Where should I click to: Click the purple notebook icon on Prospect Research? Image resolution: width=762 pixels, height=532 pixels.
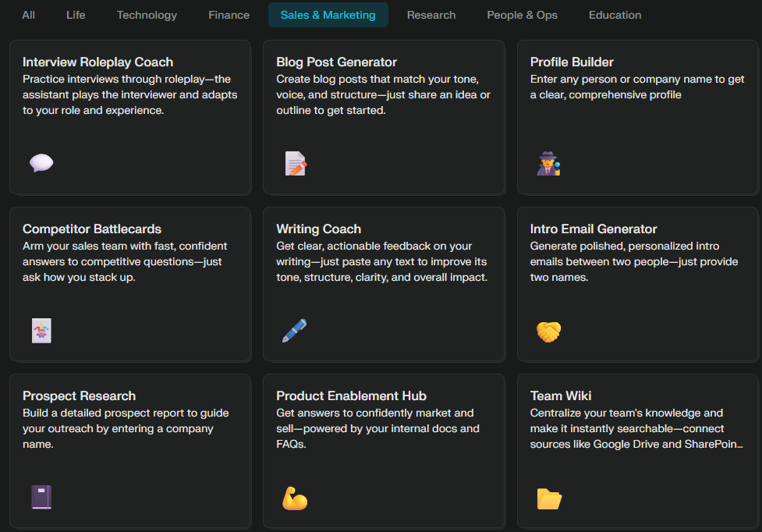click(x=41, y=497)
